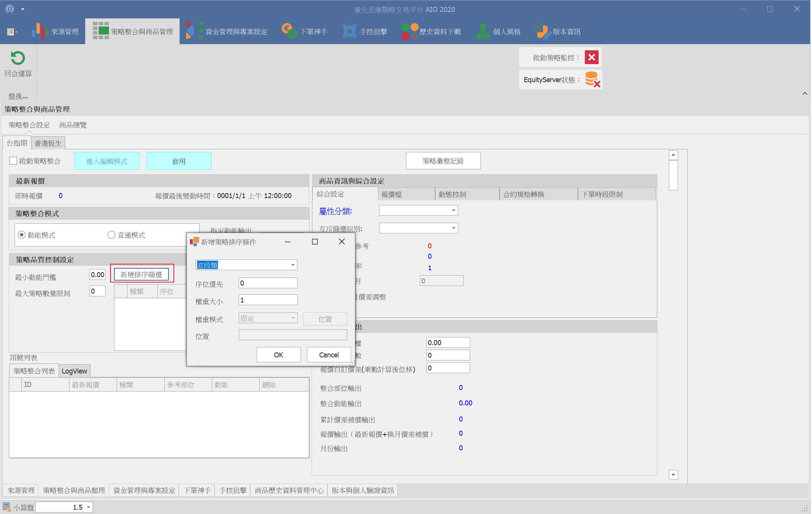812x514 pixels.
Task: Click the 最小動能門檻 value field
Action: pyautogui.click(x=97, y=274)
